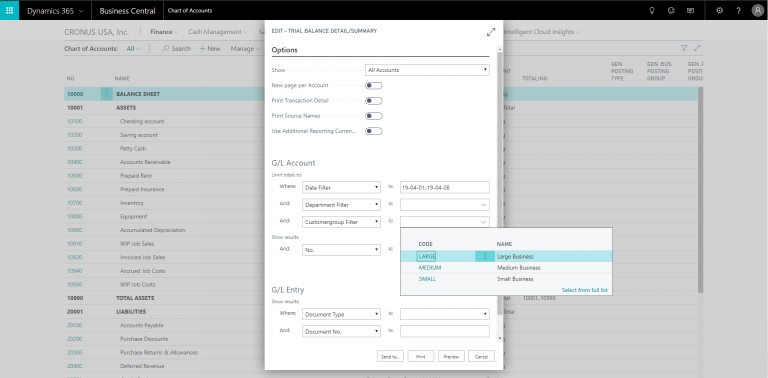Open account 20100 Accounts Payable
The image size is (768, 378).
75,325
